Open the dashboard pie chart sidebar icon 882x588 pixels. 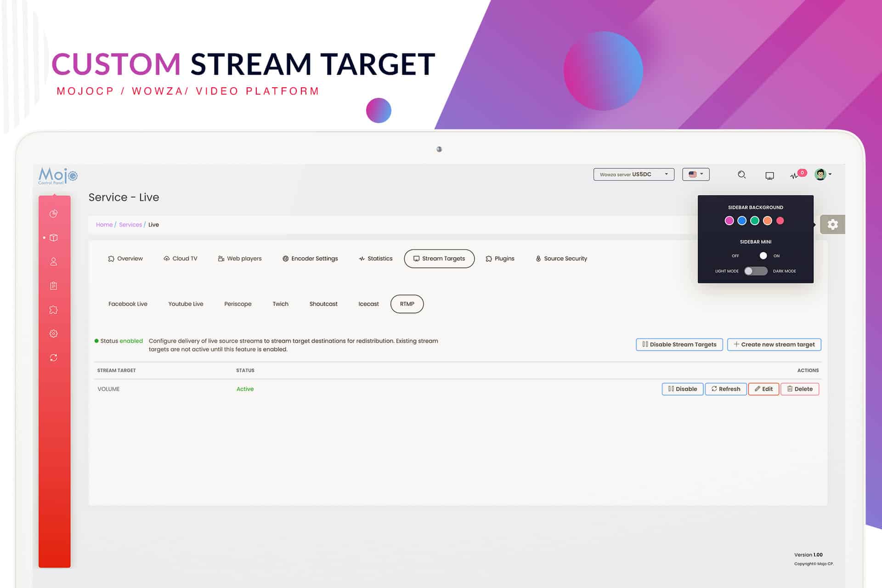(53, 214)
